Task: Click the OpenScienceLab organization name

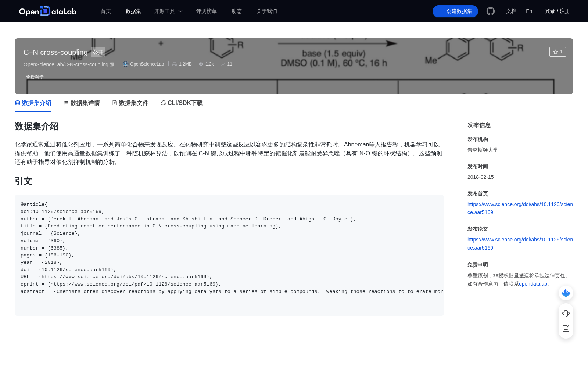Action: coord(147,64)
